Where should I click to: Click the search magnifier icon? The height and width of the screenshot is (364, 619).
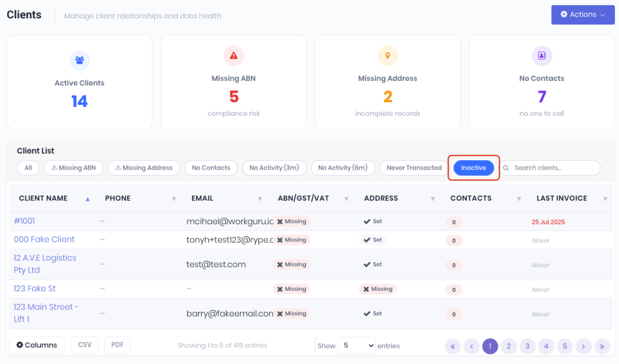click(x=506, y=168)
